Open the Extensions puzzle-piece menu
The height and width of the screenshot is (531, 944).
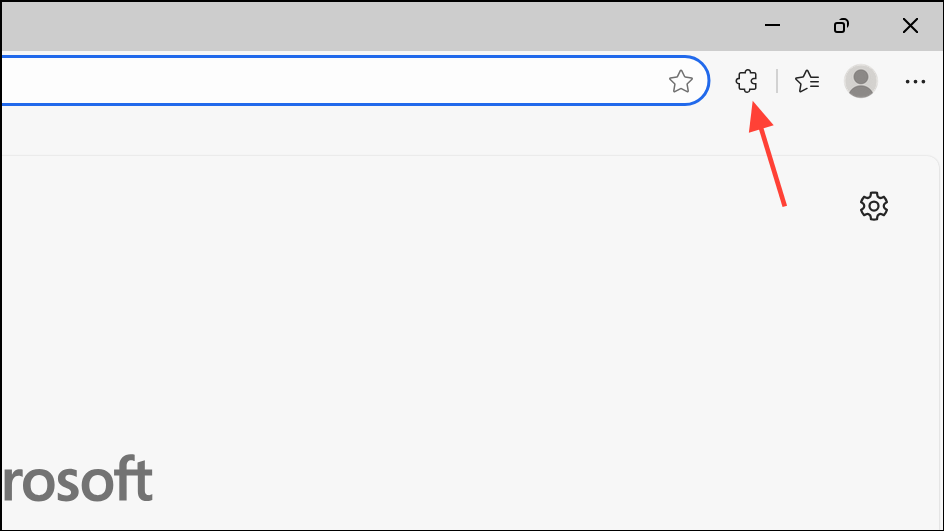tap(747, 81)
